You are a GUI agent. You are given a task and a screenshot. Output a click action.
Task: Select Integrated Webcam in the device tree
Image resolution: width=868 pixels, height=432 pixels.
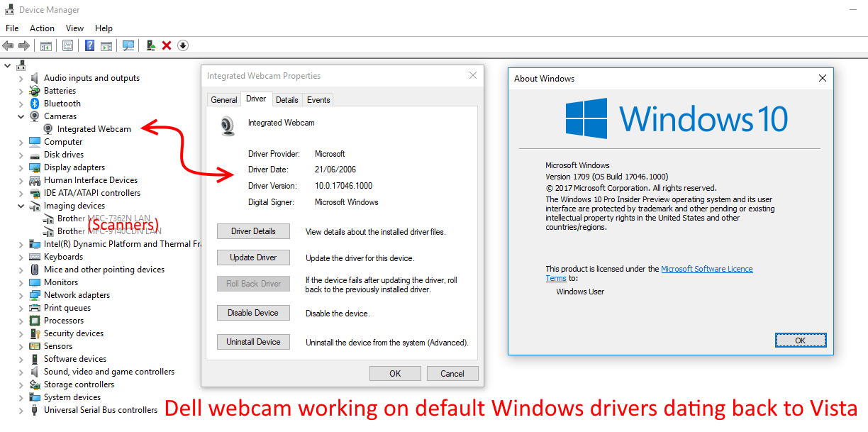point(94,129)
